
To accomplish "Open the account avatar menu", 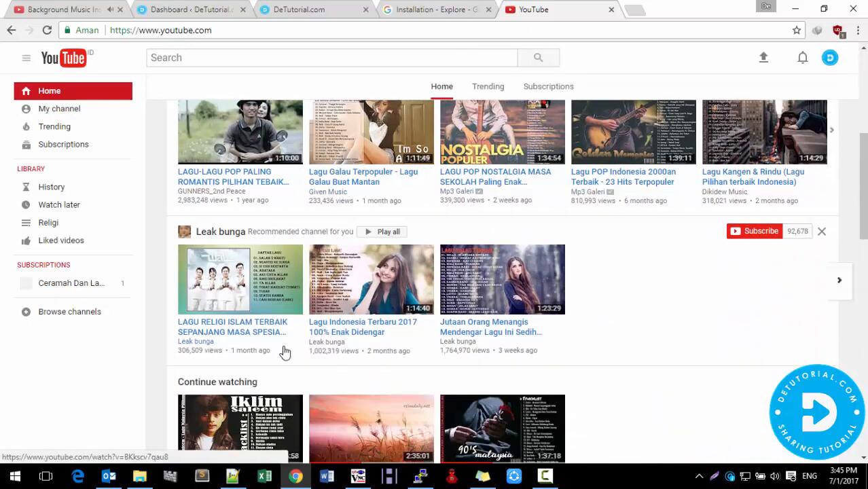I will pos(830,58).
